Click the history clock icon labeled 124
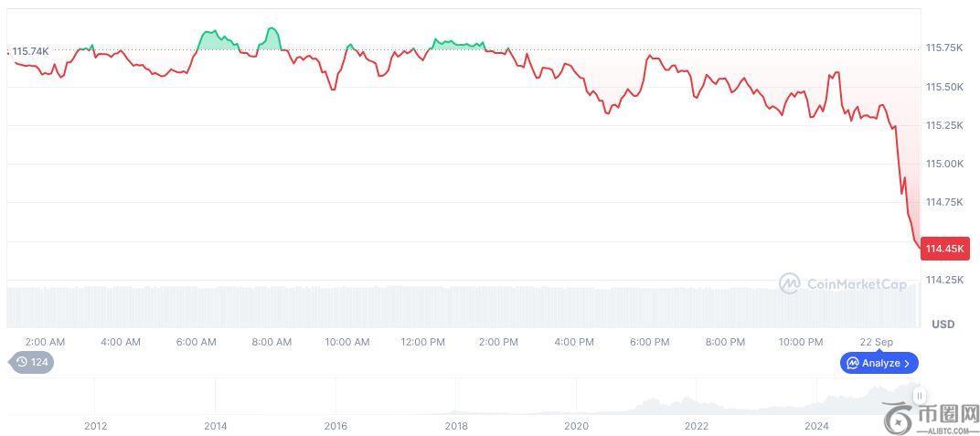This screenshot has width=980, height=436. coord(22,363)
